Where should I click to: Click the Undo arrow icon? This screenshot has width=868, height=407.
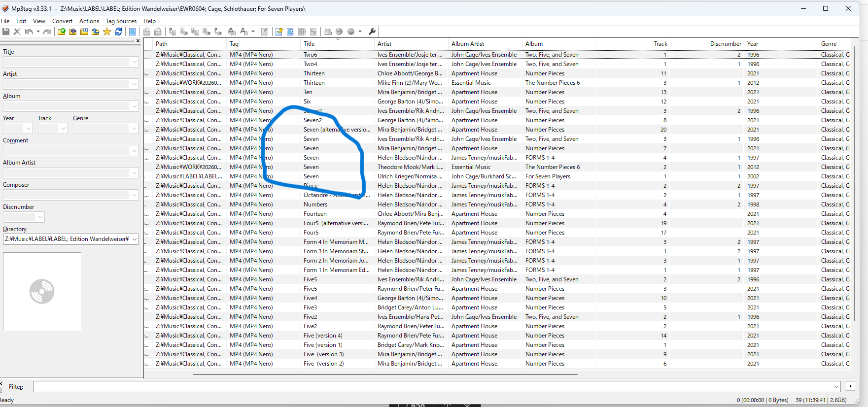(29, 32)
